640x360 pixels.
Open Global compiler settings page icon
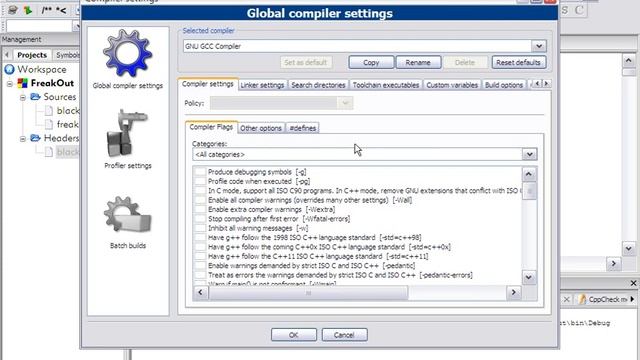[x=127, y=53]
